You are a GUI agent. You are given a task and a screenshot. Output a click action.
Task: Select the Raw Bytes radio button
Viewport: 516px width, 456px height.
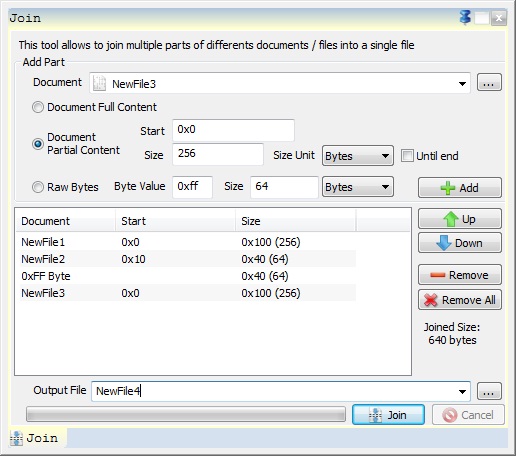[x=38, y=187]
